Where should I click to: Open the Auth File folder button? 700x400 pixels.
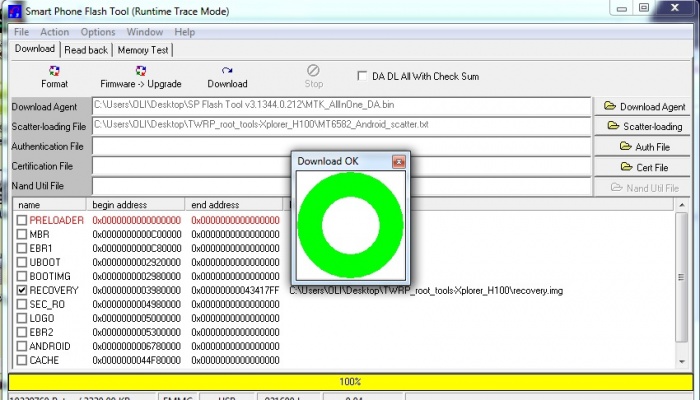coord(642,147)
